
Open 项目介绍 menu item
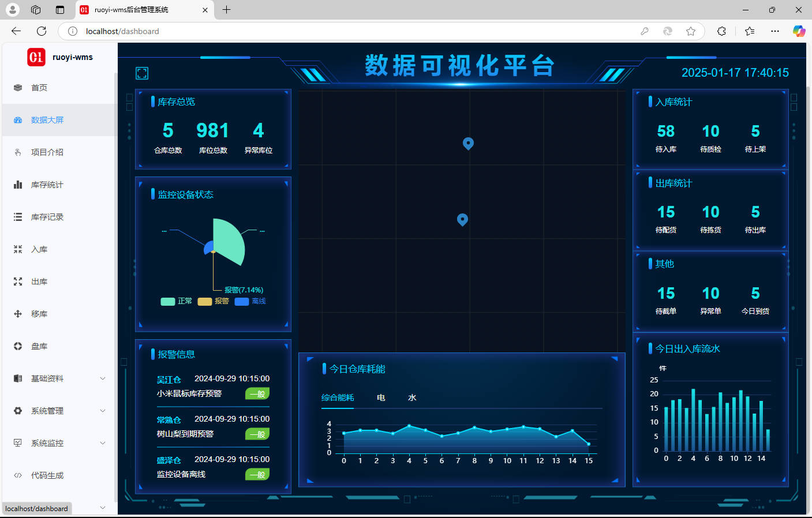tap(59, 152)
